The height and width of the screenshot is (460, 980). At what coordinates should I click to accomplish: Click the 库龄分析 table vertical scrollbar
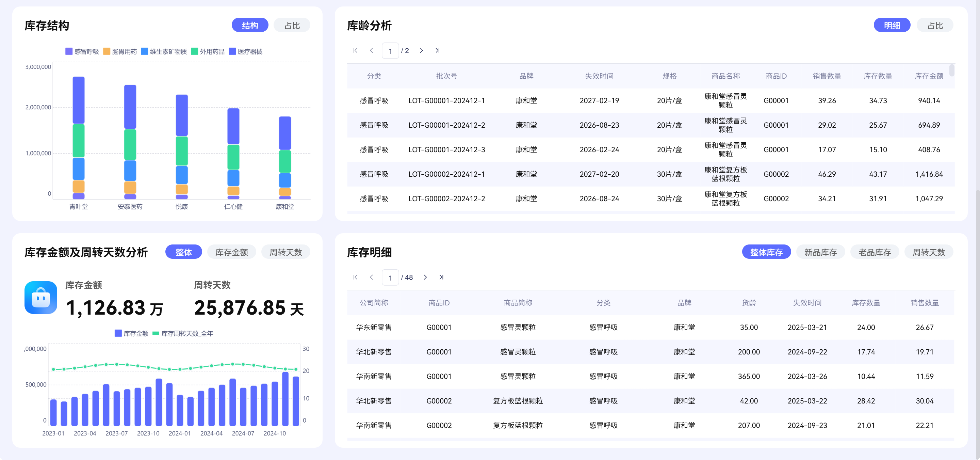pos(951,70)
